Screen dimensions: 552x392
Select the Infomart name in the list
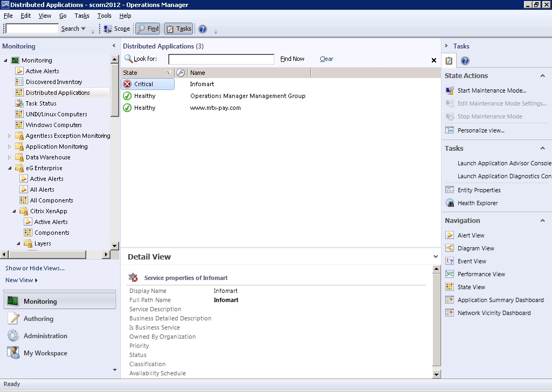(x=202, y=84)
